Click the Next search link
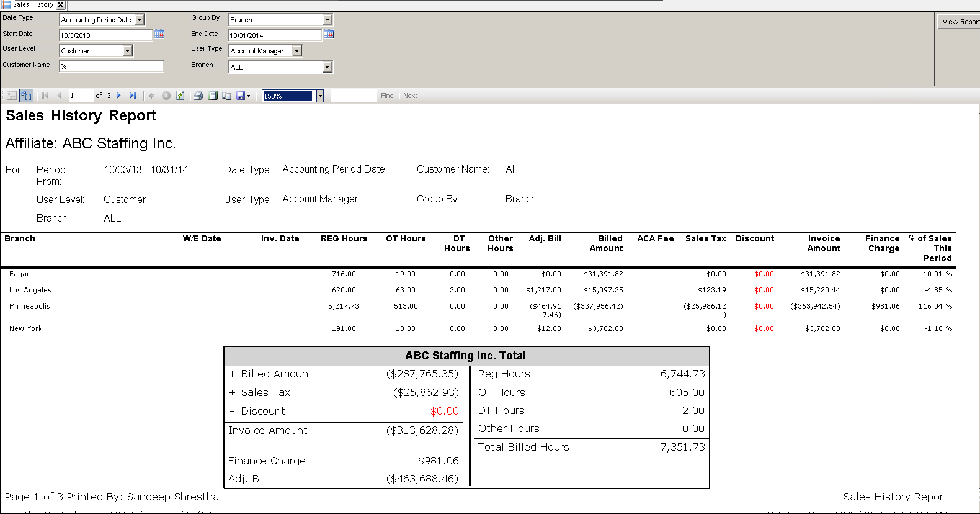The image size is (980, 514). pyautogui.click(x=410, y=96)
